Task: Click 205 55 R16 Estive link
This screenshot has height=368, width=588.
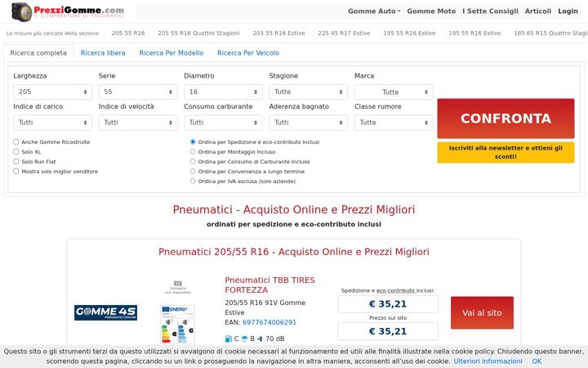Action: (278, 33)
